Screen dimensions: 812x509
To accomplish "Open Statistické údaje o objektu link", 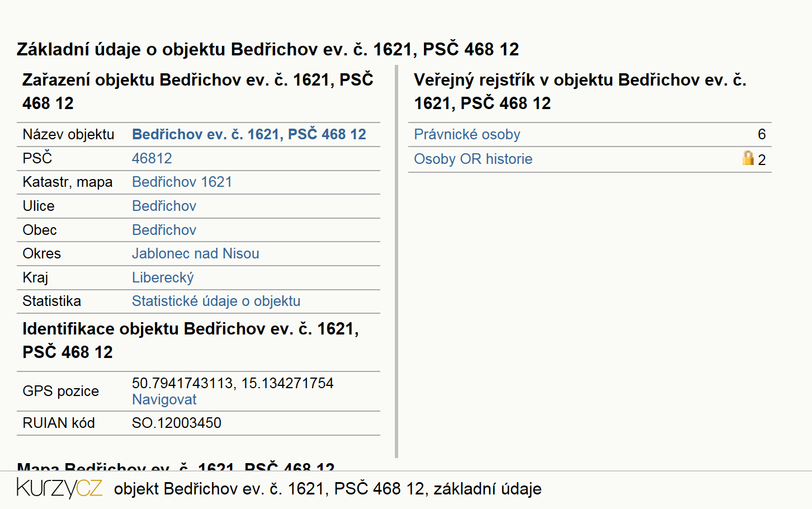I will [x=216, y=301].
